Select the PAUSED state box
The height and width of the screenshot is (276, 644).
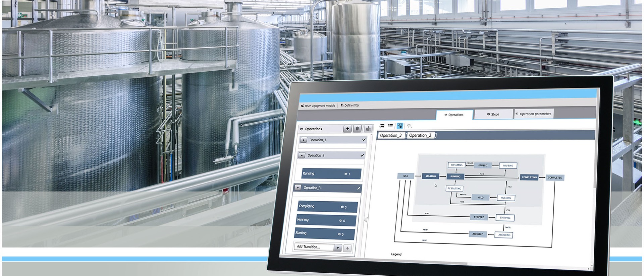(483, 165)
